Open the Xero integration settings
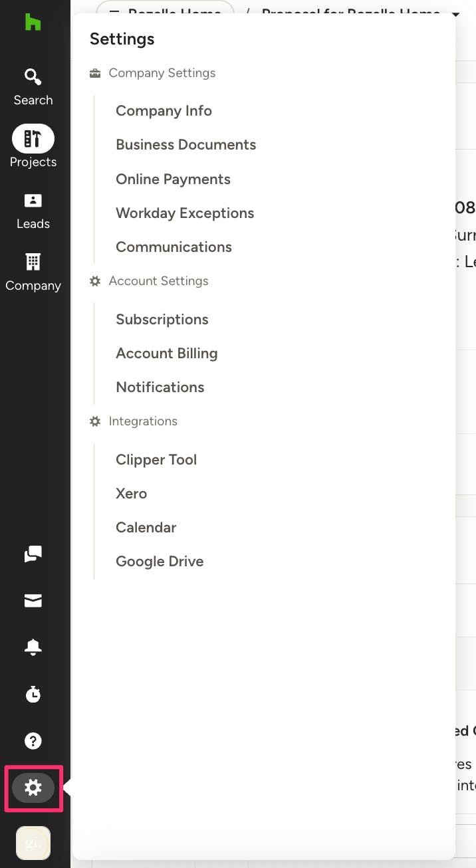The height and width of the screenshot is (868, 476). point(131,493)
